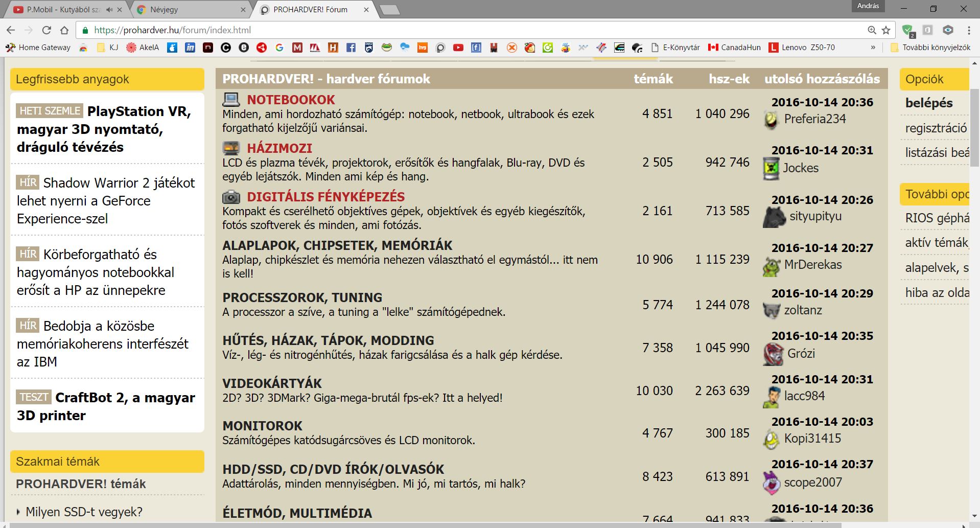Viewport: 980px width, 528px height.
Task: Reload the PROHARDVER forum page
Action: [46, 30]
